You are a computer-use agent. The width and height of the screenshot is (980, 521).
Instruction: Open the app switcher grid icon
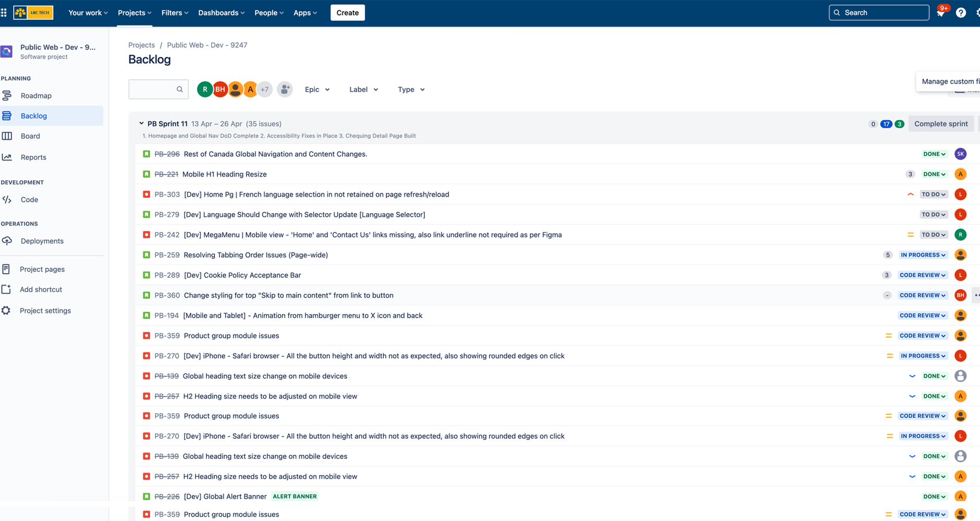(4, 13)
